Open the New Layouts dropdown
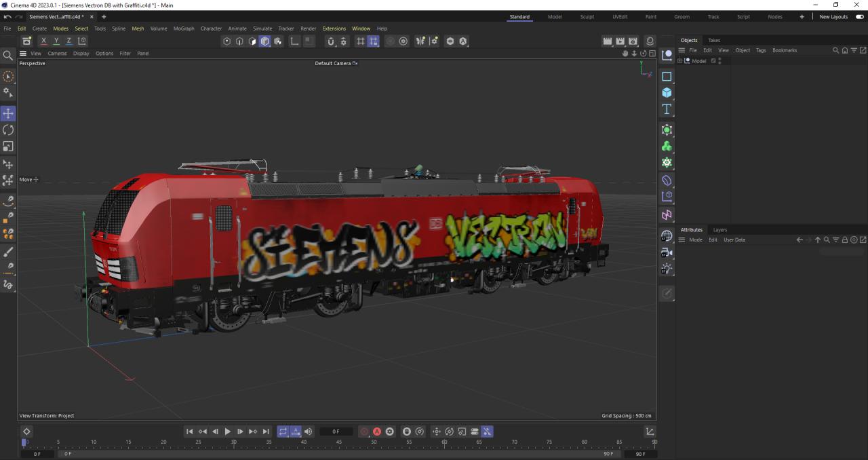 (x=833, y=17)
